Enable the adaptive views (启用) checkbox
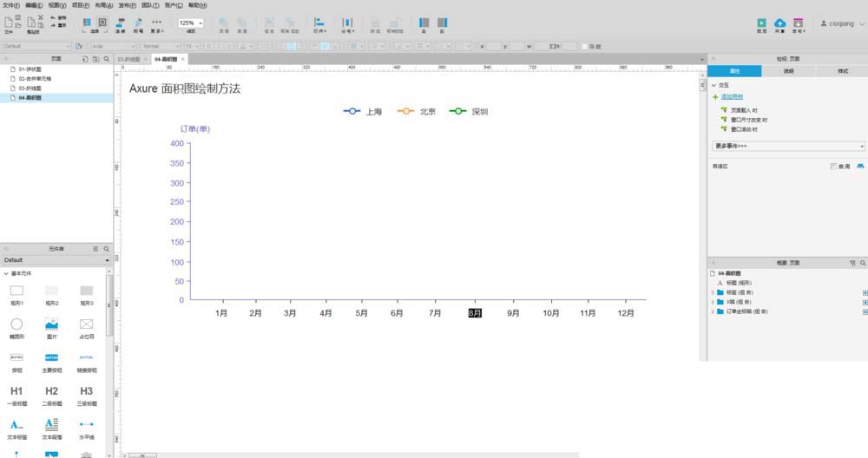Image resolution: width=868 pixels, height=458 pixels. (x=833, y=166)
